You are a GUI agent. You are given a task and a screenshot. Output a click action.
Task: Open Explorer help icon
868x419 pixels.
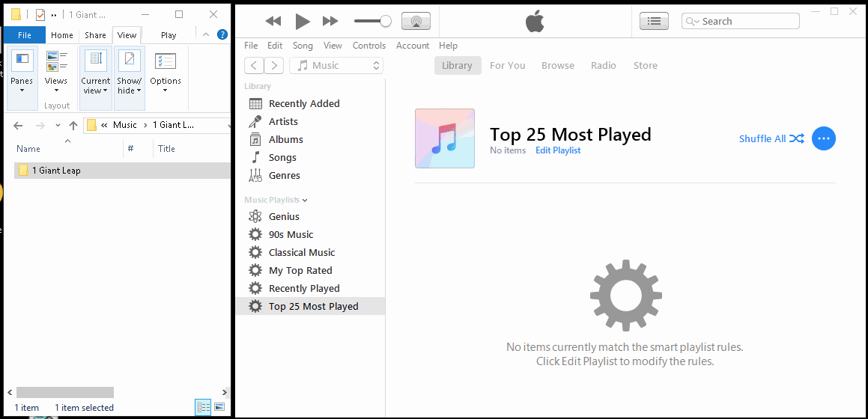222,34
